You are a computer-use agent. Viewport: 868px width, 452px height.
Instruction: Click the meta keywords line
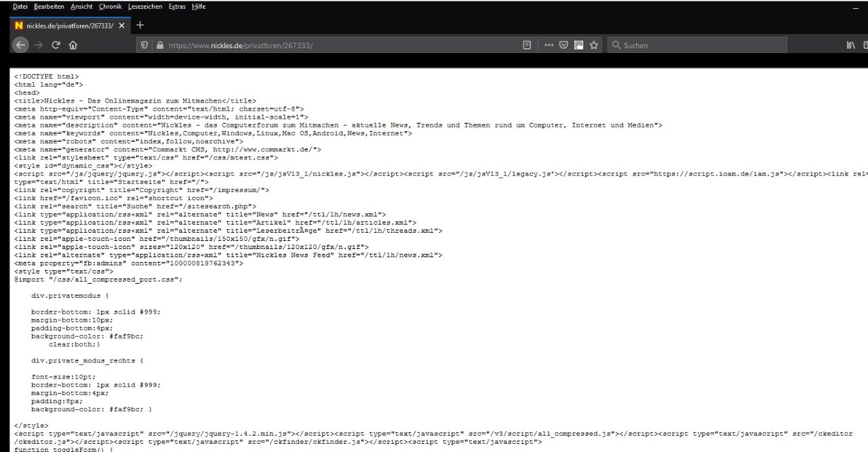point(213,133)
